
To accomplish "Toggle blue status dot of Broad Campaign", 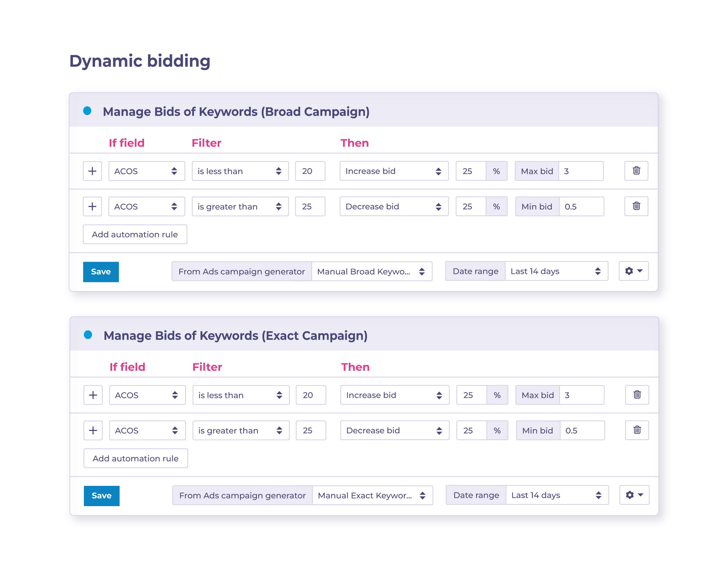I will pos(87,111).
